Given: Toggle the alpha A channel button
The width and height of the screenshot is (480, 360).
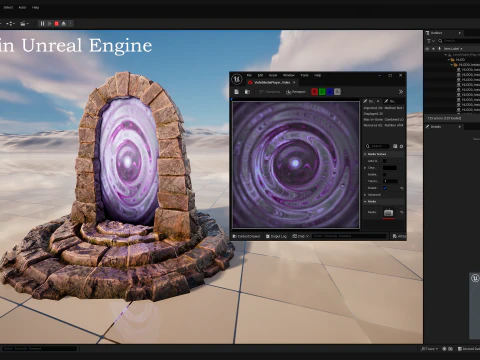Looking at the screenshot, I should coord(337,92).
